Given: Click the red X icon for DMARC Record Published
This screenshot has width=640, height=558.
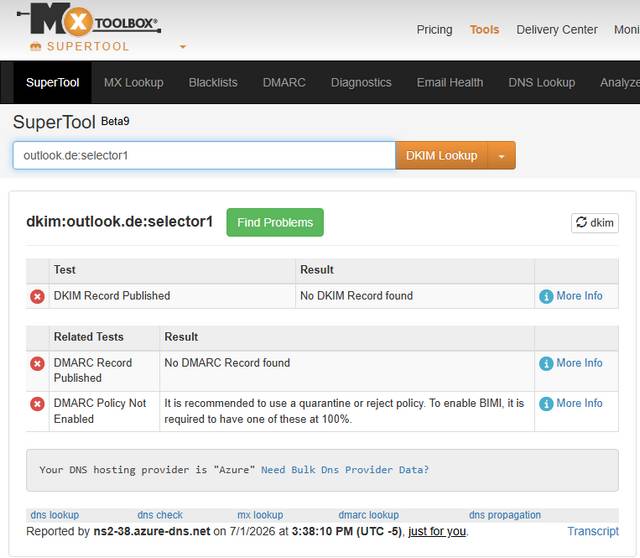Looking at the screenshot, I should (x=37, y=363).
